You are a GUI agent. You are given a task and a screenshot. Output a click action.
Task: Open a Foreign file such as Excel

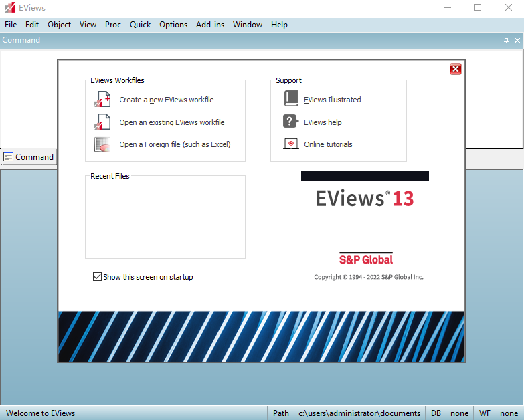click(x=175, y=144)
